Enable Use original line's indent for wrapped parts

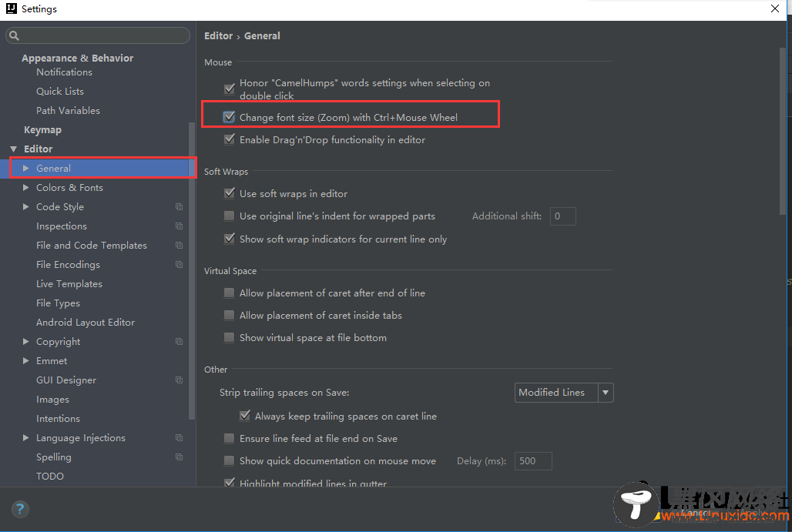coord(230,216)
